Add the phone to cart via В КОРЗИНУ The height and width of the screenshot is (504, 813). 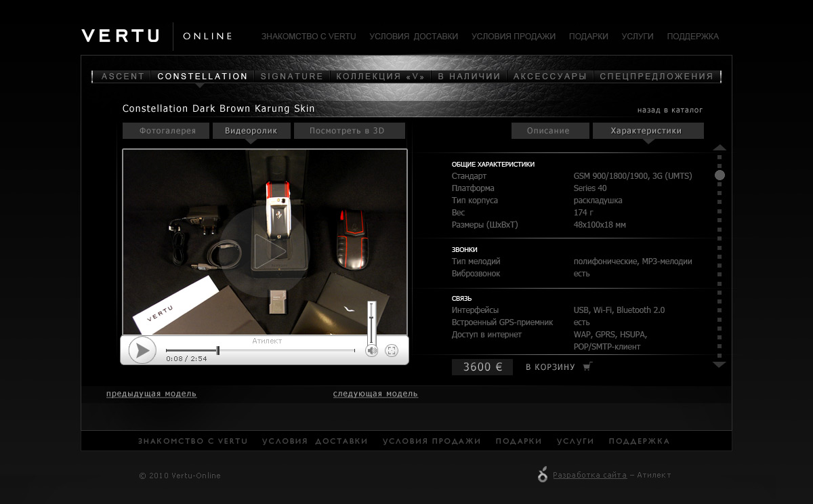[x=550, y=367]
